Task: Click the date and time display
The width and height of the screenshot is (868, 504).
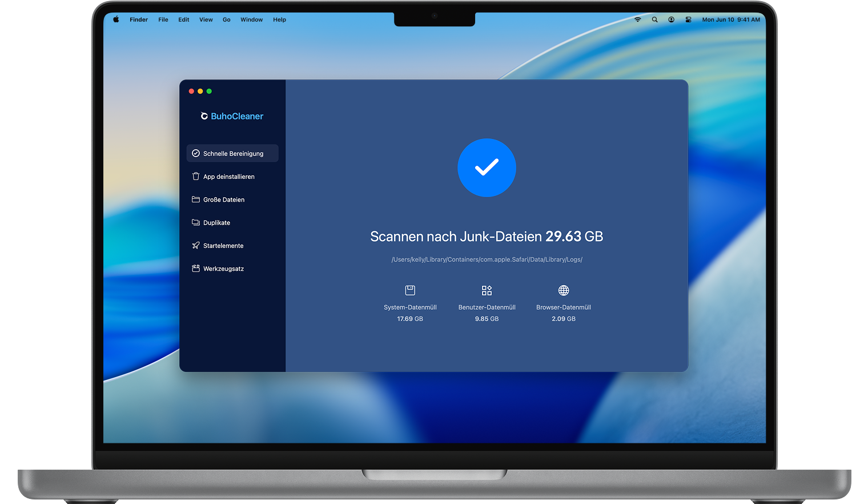Action: click(731, 19)
